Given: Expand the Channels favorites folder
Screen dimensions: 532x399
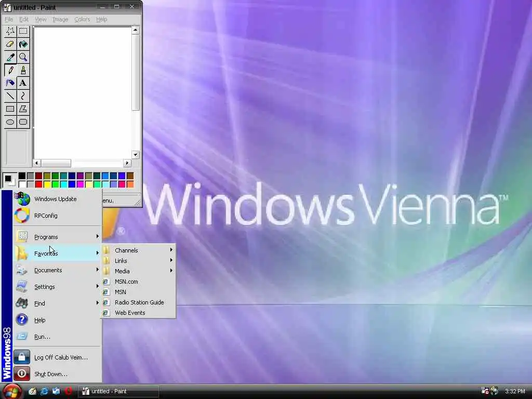Looking at the screenshot, I should (x=138, y=250).
